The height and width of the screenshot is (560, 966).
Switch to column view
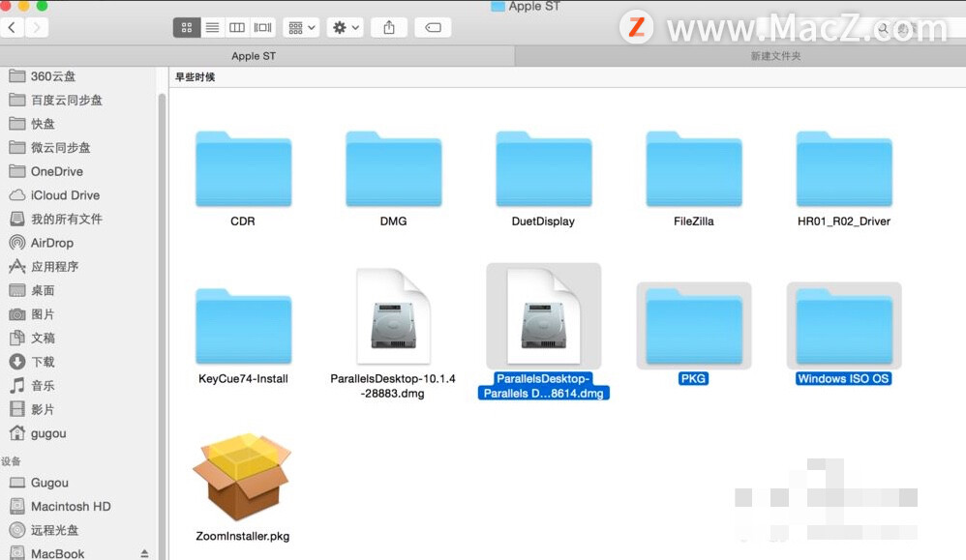point(237,28)
